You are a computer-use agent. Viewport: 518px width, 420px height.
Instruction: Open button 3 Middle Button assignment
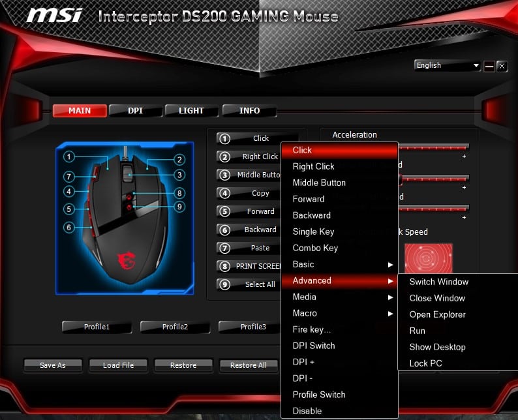249,175
